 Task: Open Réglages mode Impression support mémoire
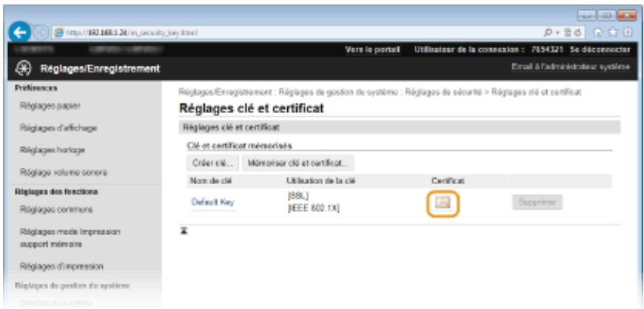(x=70, y=238)
